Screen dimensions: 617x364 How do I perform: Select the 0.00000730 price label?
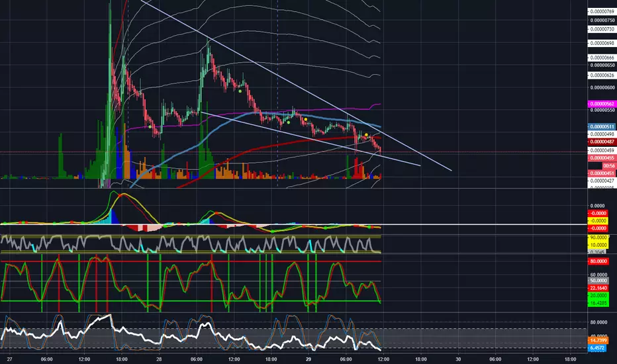click(601, 29)
